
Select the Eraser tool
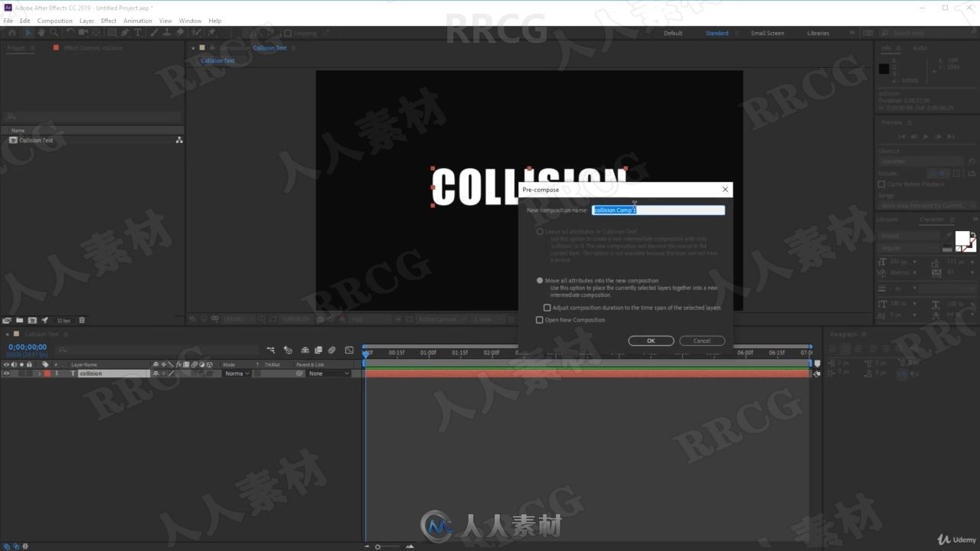(x=180, y=33)
